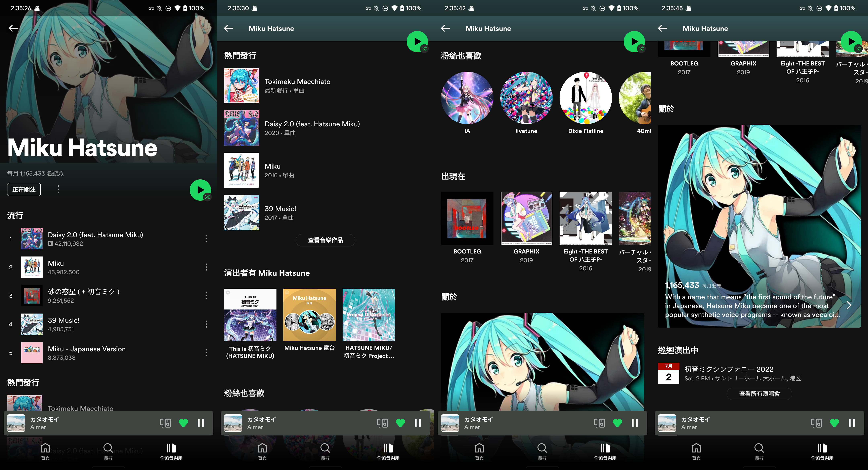Expand the artist bio card chevron

click(x=849, y=305)
